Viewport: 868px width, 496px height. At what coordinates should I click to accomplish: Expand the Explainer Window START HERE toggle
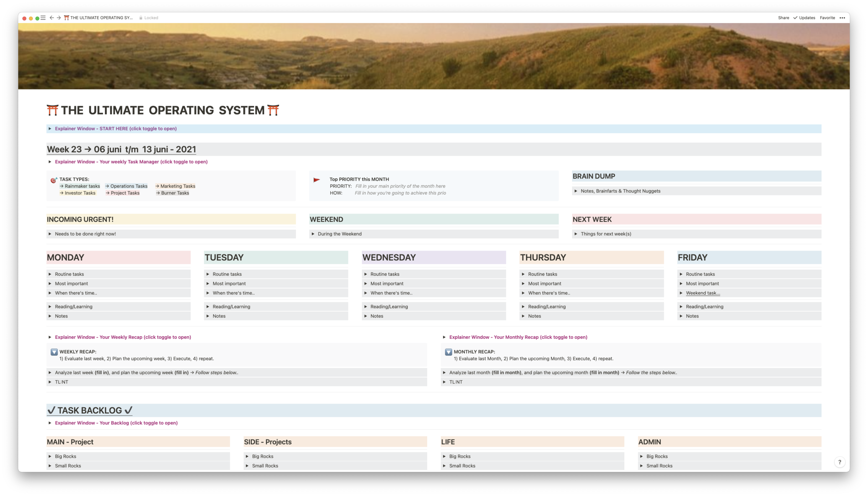coord(50,129)
